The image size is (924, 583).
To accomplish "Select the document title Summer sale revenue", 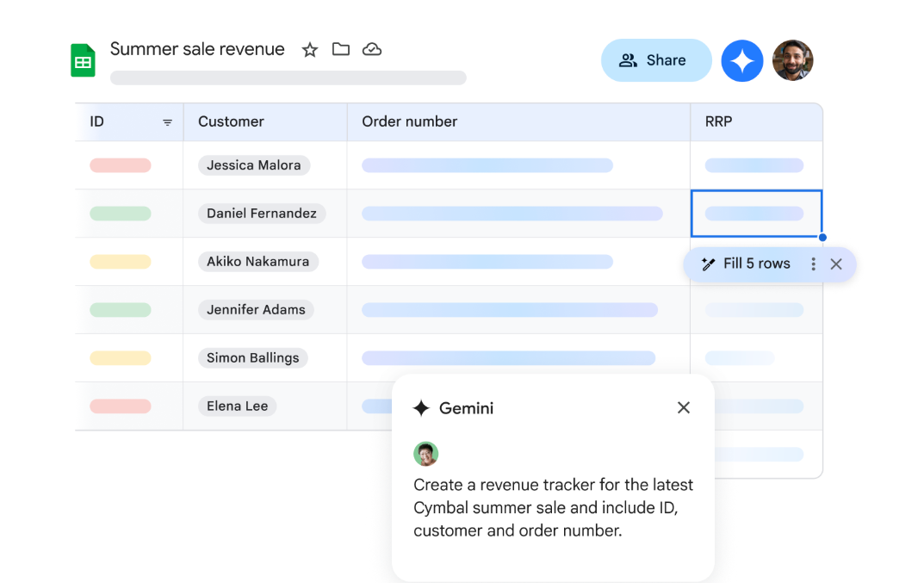I will click(197, 49).
